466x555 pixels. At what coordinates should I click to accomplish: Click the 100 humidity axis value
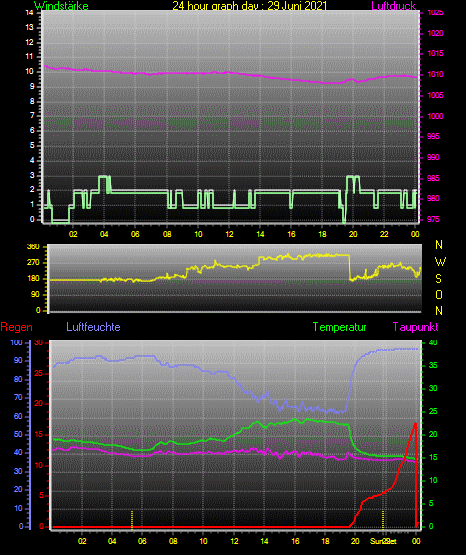point(16,343)
